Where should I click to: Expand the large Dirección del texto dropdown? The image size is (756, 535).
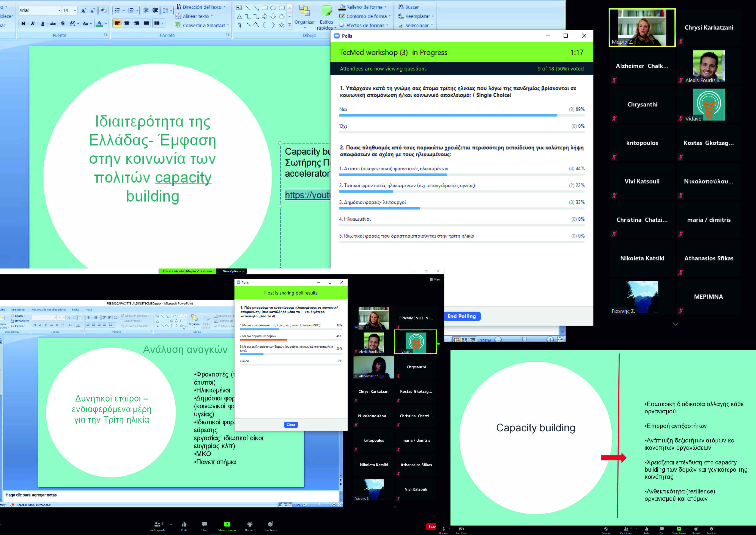click(201, 7)
